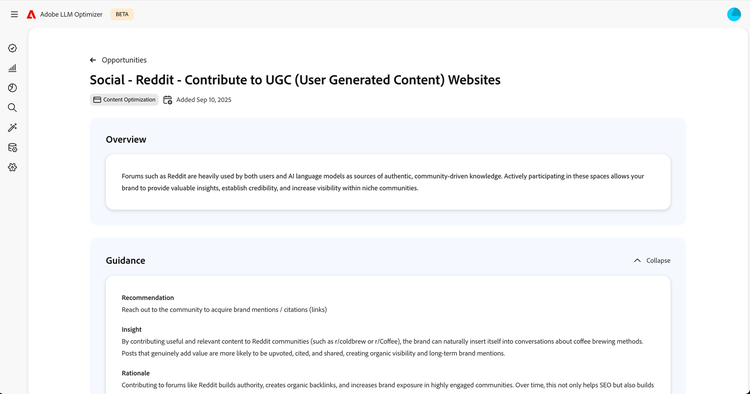Click the rationale text about building authority
This screenshot has width=750, height=394.
387,385
